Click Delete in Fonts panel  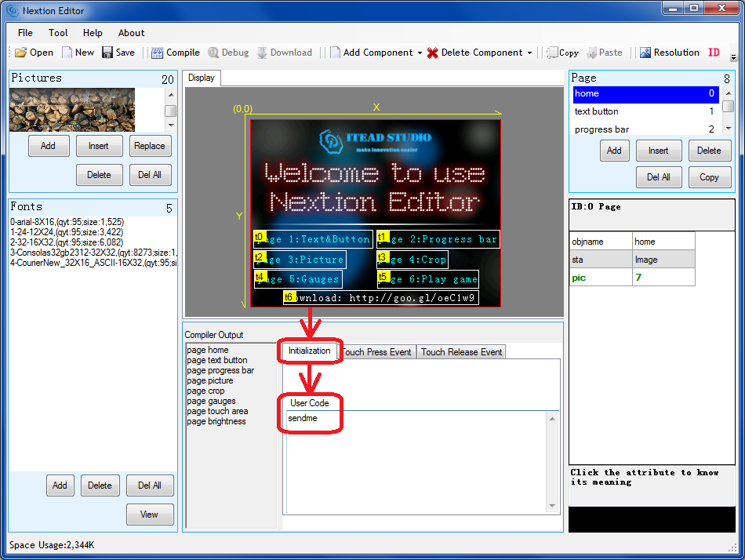100,485
